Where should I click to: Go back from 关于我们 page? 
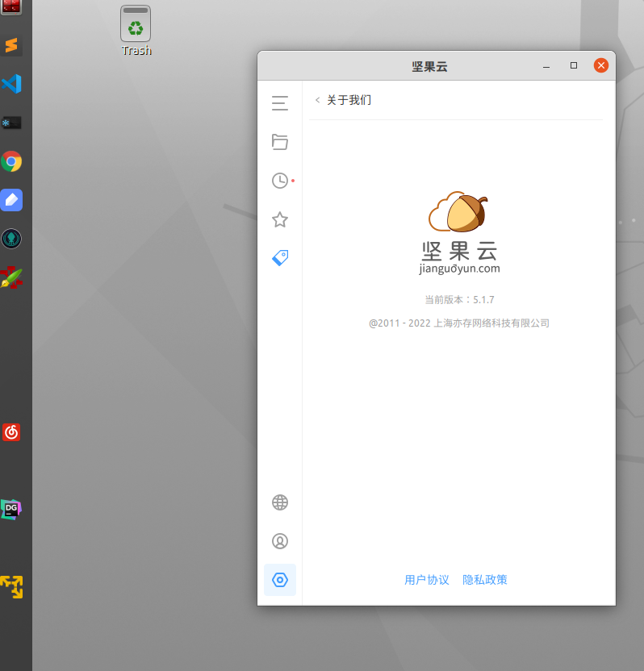317,100
